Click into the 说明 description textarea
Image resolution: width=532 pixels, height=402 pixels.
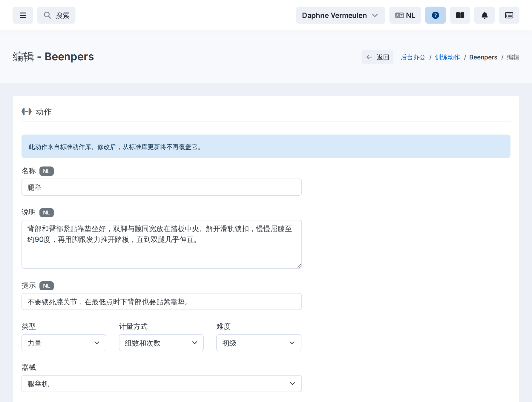(162, 244)
